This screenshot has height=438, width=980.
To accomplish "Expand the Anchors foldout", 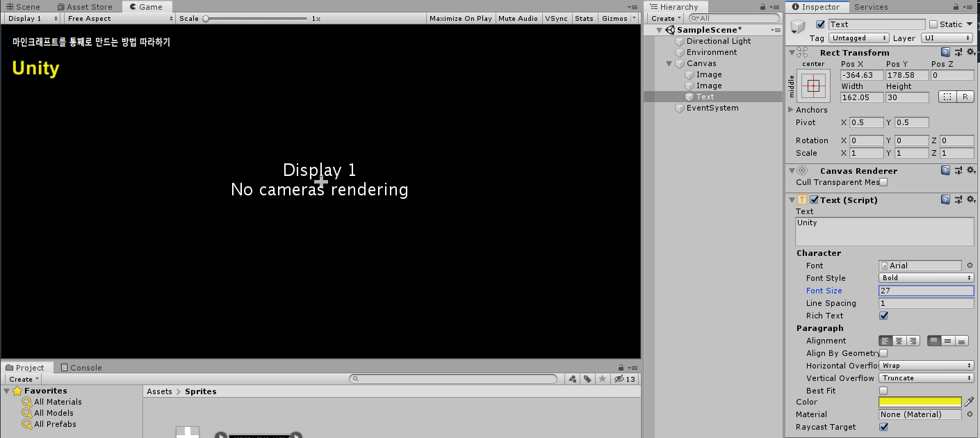I will [x=791, y=110].
